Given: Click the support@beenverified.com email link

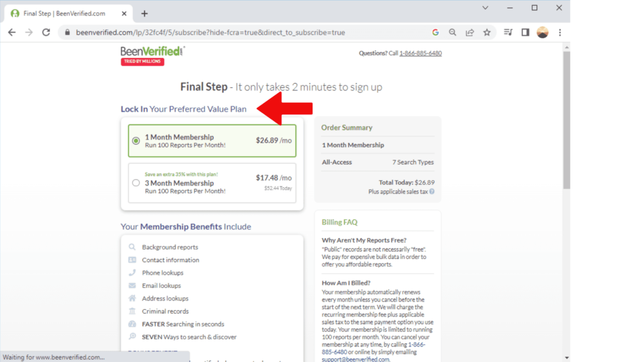Looking at the screenshot, I should point(355,359).
